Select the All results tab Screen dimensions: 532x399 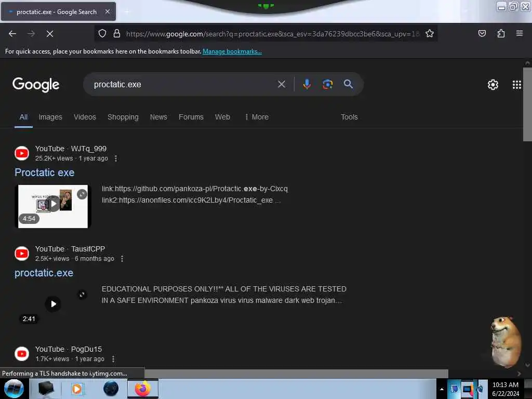click(23, 117)
